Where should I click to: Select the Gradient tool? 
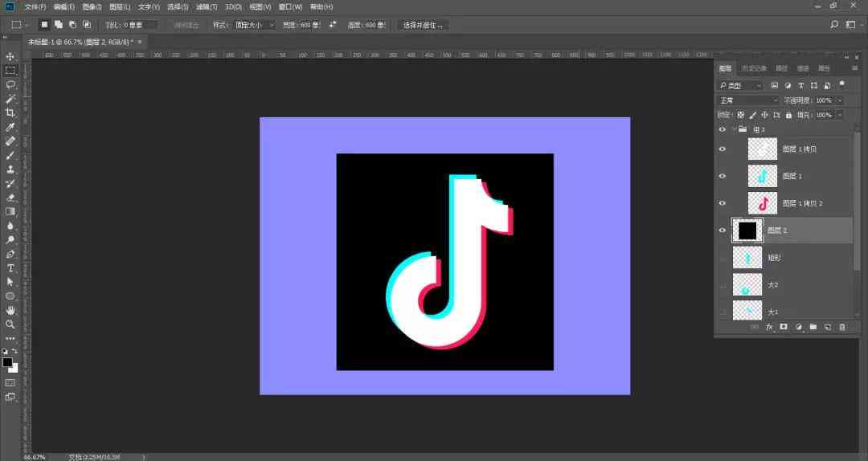[x=10, y=211]
